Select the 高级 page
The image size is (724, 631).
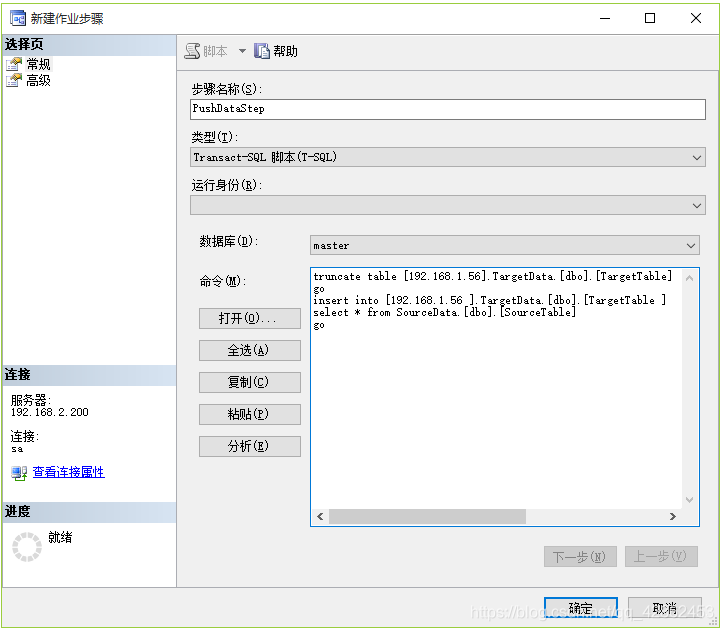click(38, 80)
